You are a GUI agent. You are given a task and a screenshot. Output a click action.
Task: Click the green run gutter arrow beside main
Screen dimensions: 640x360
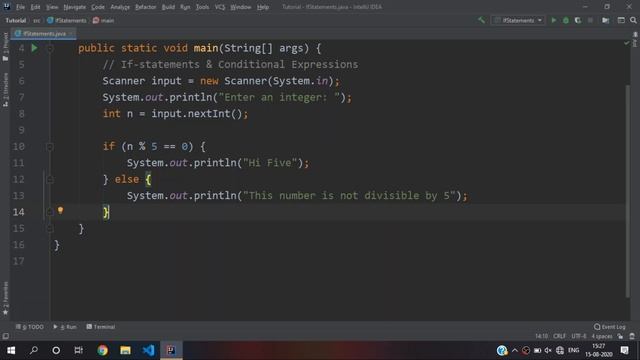[x=34, y=48]
